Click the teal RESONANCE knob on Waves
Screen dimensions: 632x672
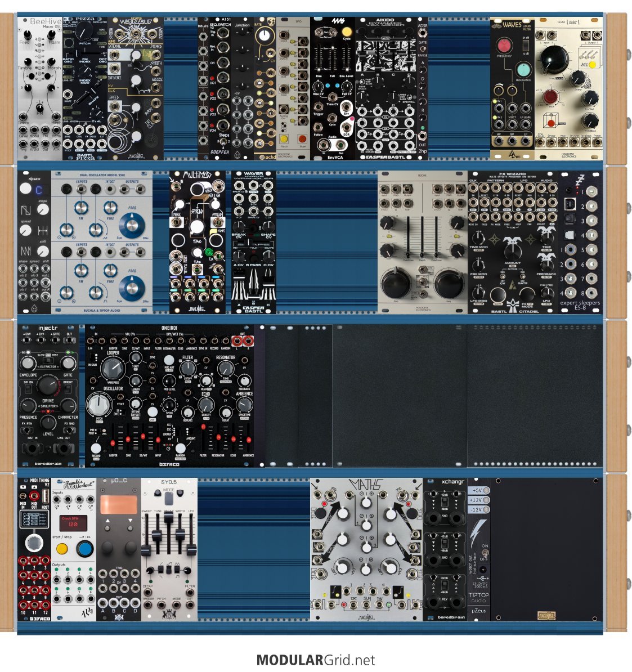tap(523, 70)
